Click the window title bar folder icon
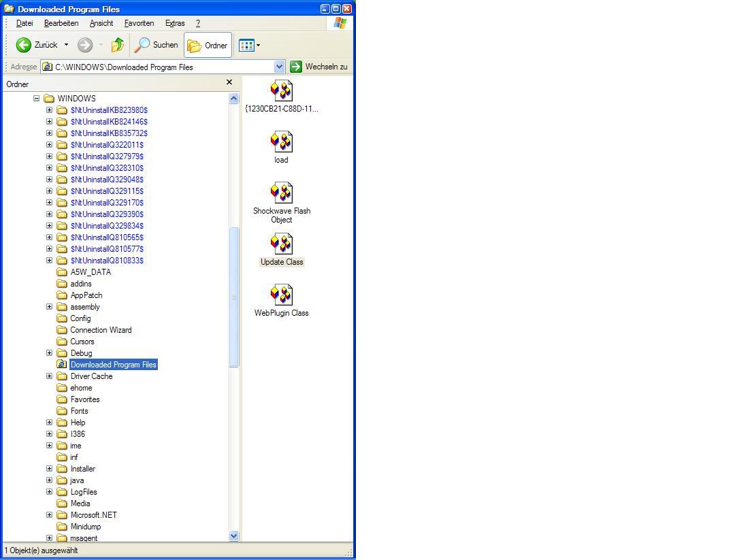Viewport: 754px width, 560px height. point(9,9)
